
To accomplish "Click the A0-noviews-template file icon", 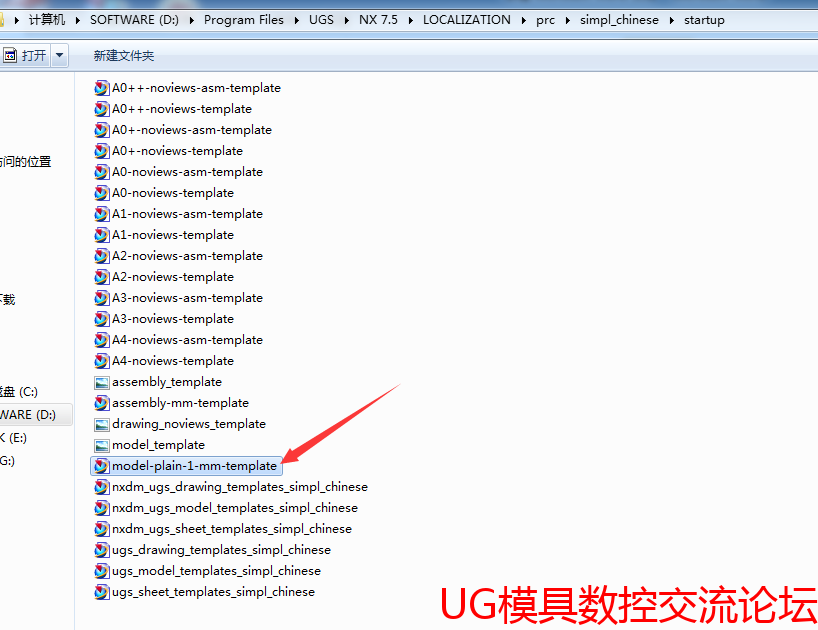I will [x=102, y=193].
